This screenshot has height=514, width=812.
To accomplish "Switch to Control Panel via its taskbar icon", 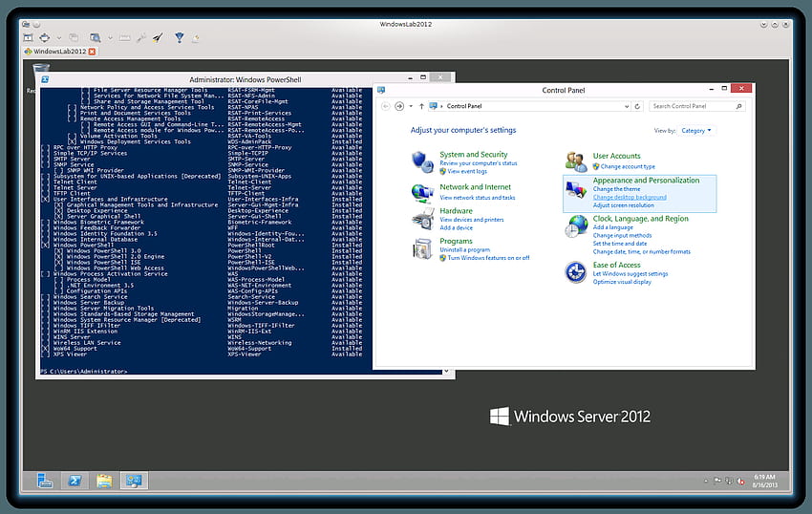I will tap(134, 481).
